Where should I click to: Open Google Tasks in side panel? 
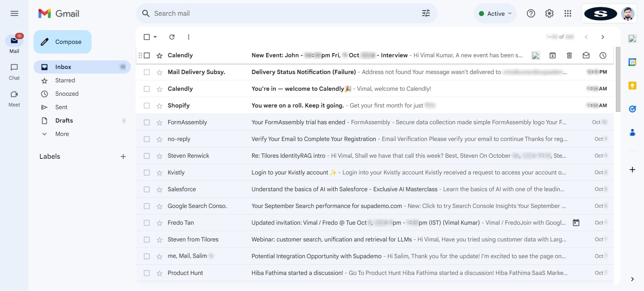click(x=632, y=109)
